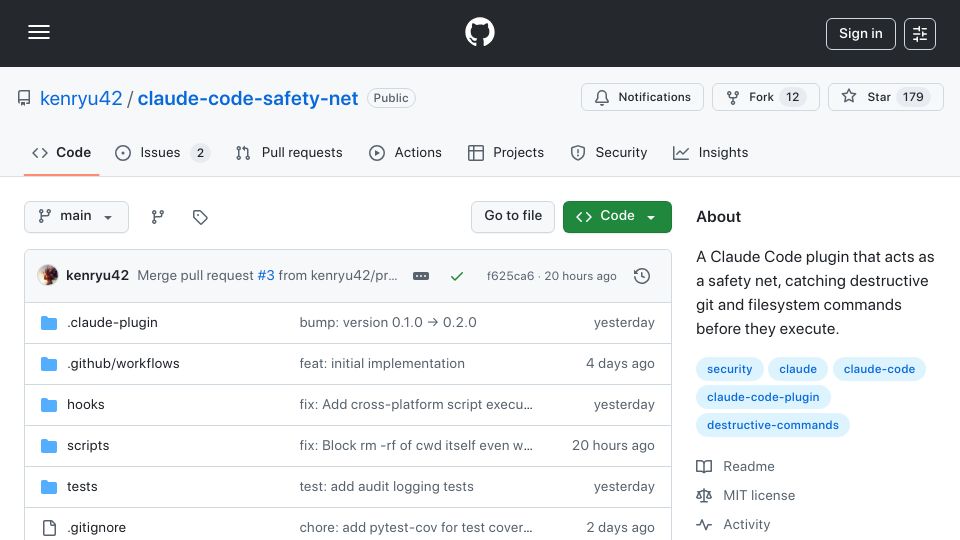This screenshot has height=540, width=960.
Task: Click the .claude-plugin folder icon
Action: tap(49, 323)
